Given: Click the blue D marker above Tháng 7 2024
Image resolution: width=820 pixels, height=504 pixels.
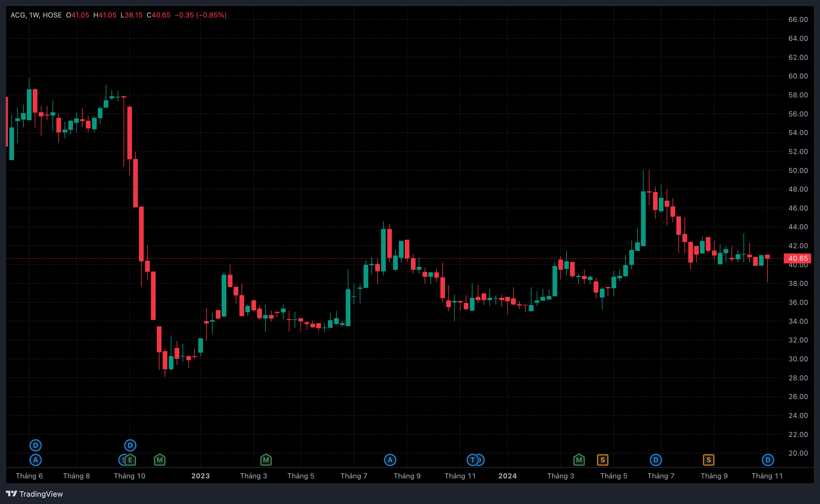Looking at the screenshot, I should coord(656,460).
